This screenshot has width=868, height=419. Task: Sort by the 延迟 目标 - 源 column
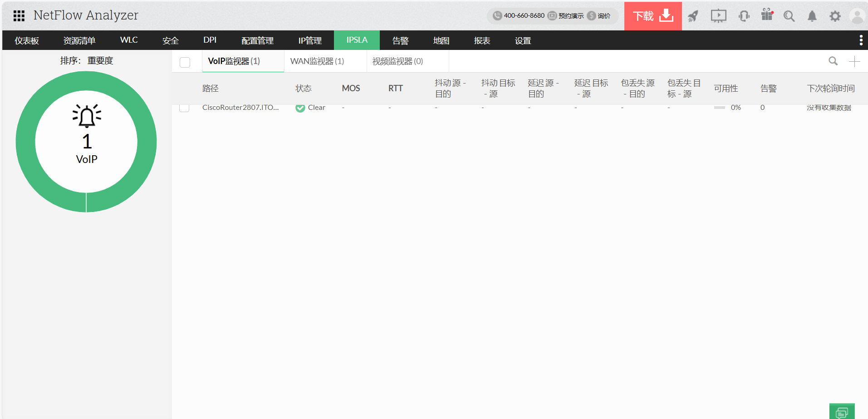(x=591, y=89)
